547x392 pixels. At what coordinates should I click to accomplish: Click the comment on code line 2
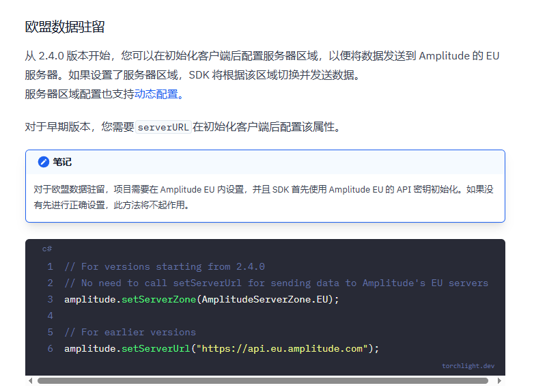point(276,283)
